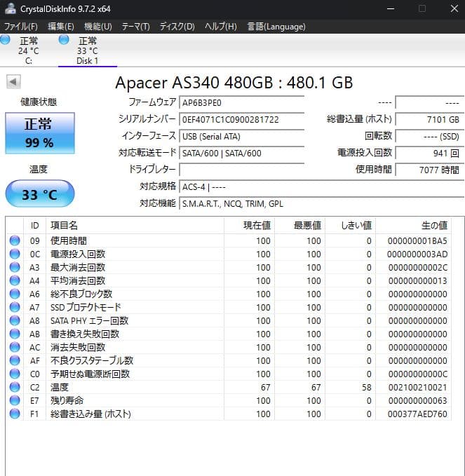Click the blue status icon for row AB

pyautogui.click(x=15, y=334)
